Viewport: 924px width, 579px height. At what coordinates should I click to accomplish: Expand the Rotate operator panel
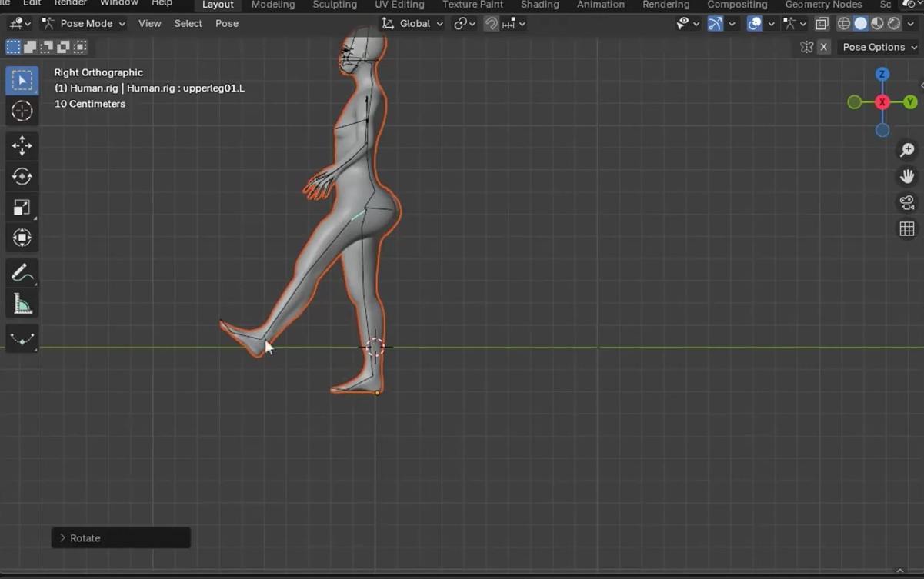(63, 538)
